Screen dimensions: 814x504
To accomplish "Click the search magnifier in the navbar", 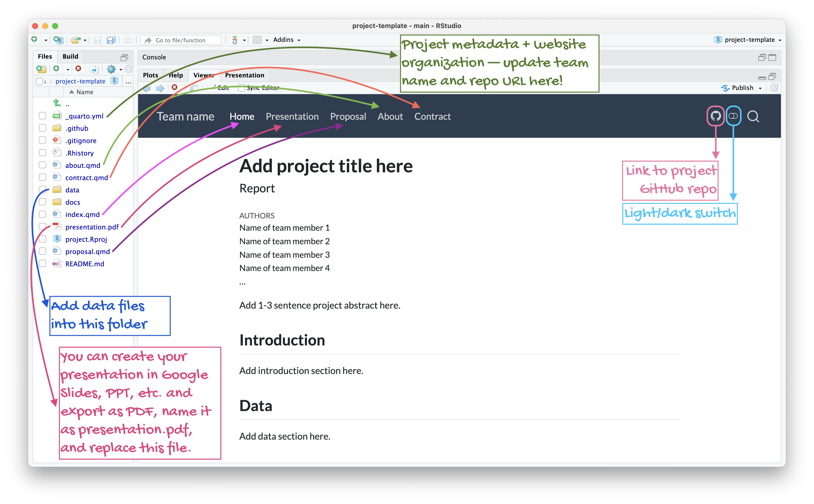I will [753, 116].
